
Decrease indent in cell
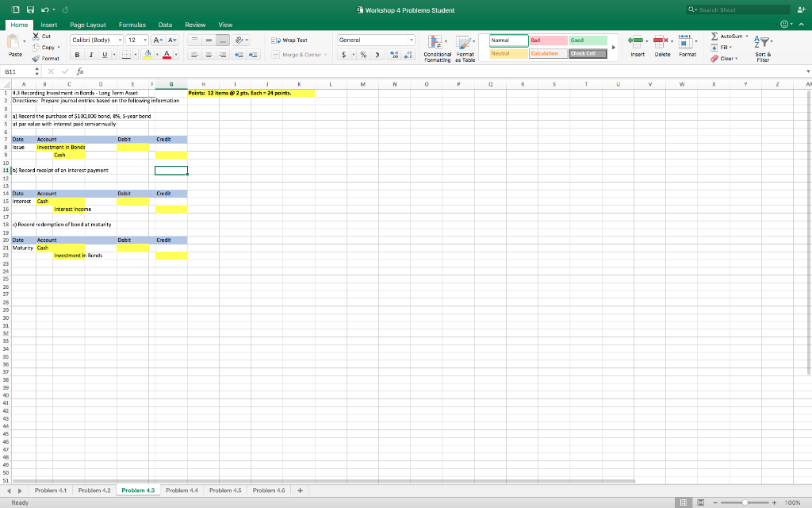(239, 55)
